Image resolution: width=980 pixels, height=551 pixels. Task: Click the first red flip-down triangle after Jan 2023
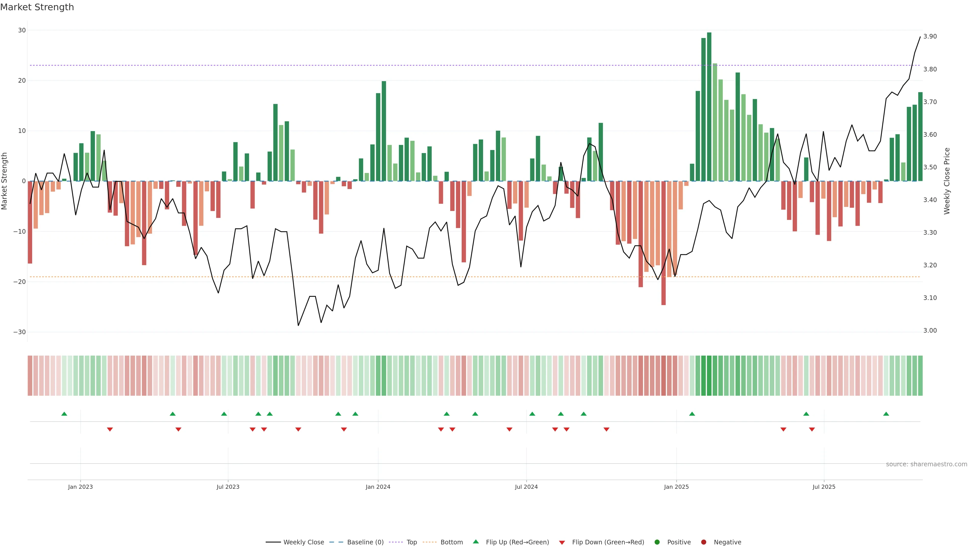(110, 429)
